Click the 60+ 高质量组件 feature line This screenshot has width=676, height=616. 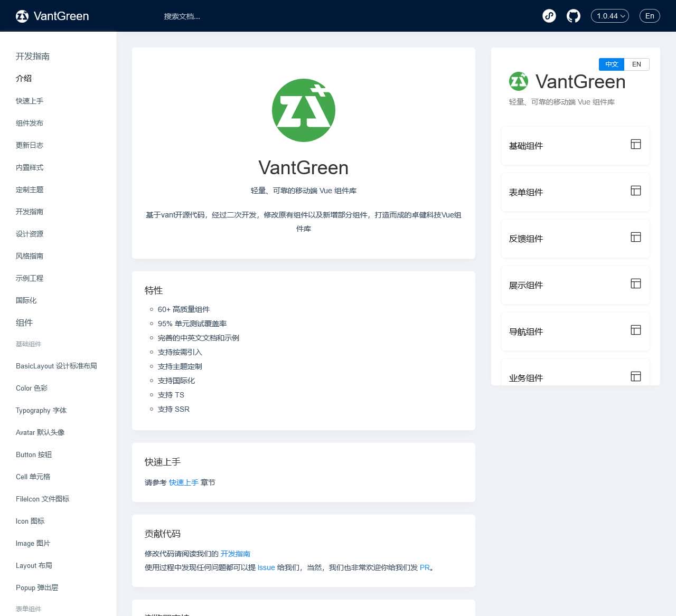click(x=184, y=309)
